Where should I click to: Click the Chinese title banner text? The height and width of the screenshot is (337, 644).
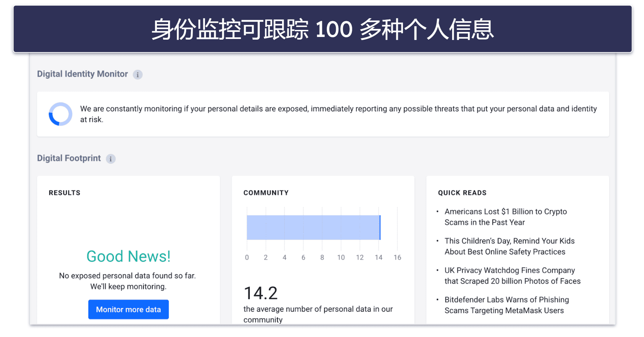click(x=322, y=29)
